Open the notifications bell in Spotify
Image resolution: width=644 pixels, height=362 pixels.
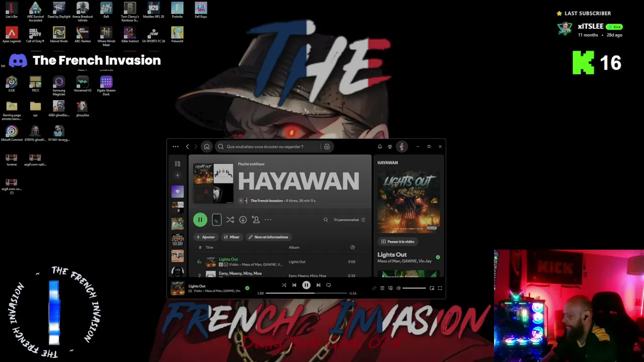380,147
